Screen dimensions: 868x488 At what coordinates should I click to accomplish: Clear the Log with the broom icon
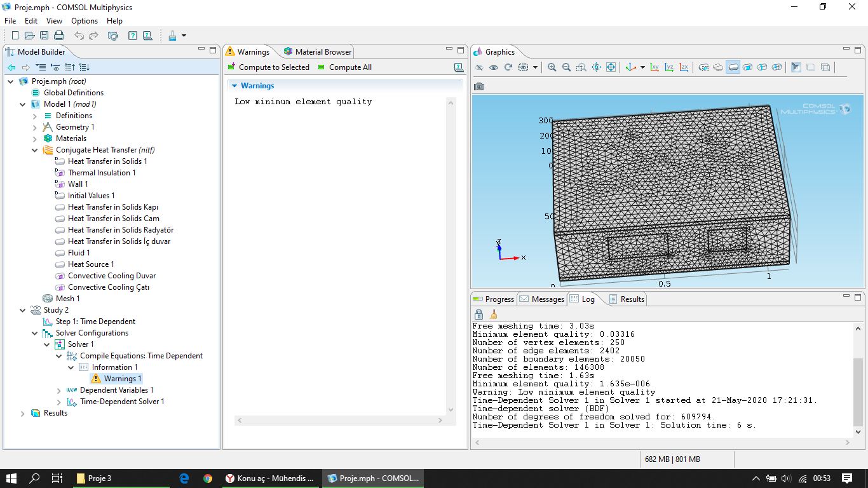click(x=493, y=315)
